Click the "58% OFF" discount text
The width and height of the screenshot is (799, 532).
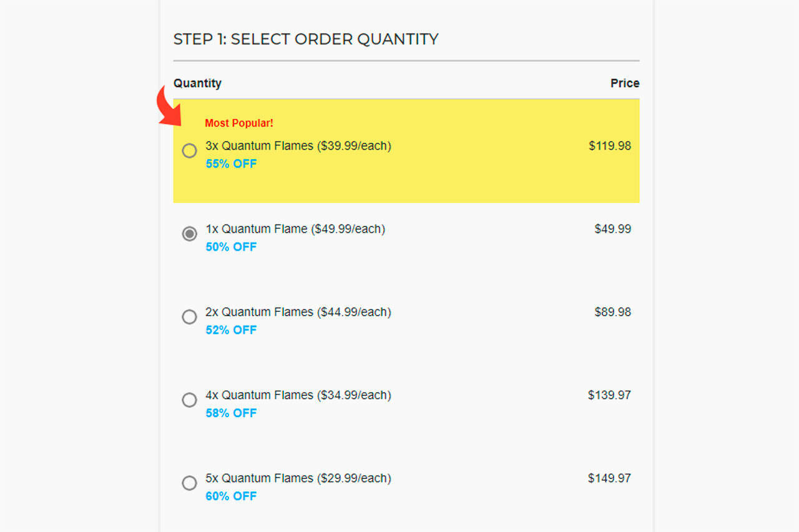tap(231, 413)
